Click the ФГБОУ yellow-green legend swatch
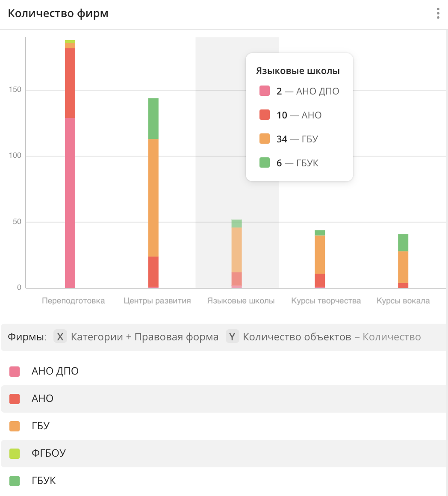This screenshot has height=496, width=448. pos(15,453)
